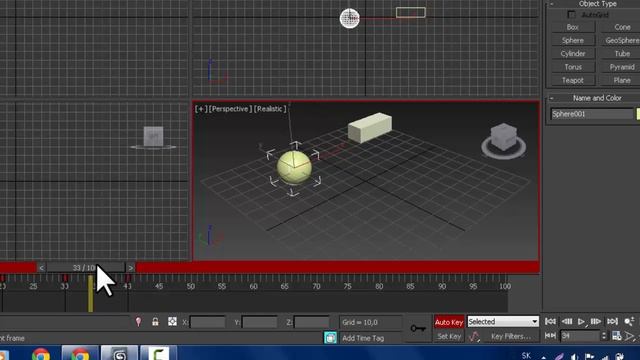
Task: Step the time slider back with < arrow
Action: (41, 268)
